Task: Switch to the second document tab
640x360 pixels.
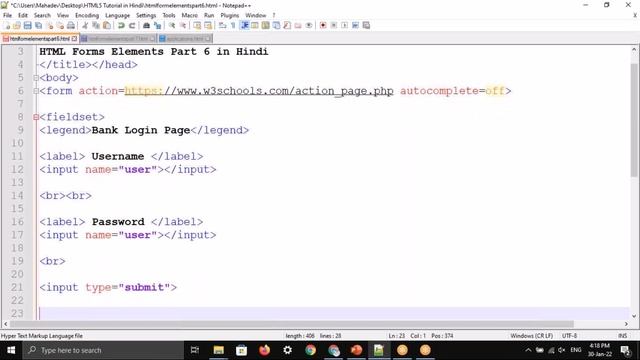Action: pos(118,39)
